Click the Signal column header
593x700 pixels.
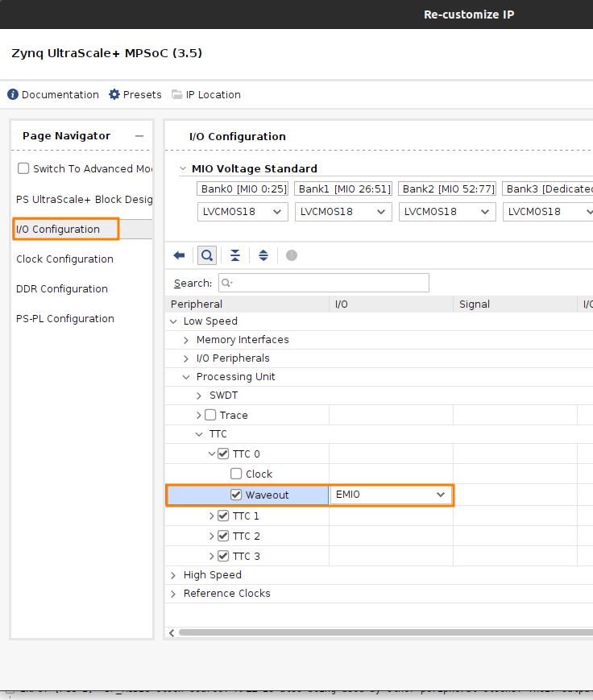pyautogui.click(x=516, y=304)
